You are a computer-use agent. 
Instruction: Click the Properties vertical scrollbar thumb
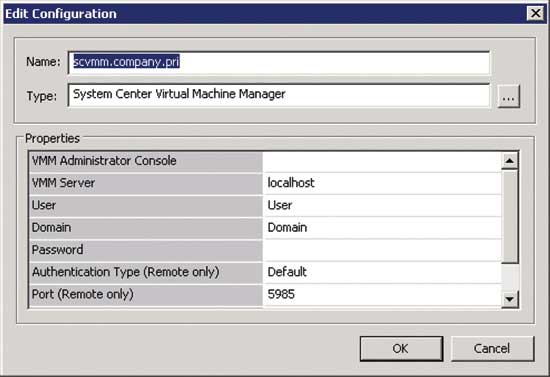[510, 216]
